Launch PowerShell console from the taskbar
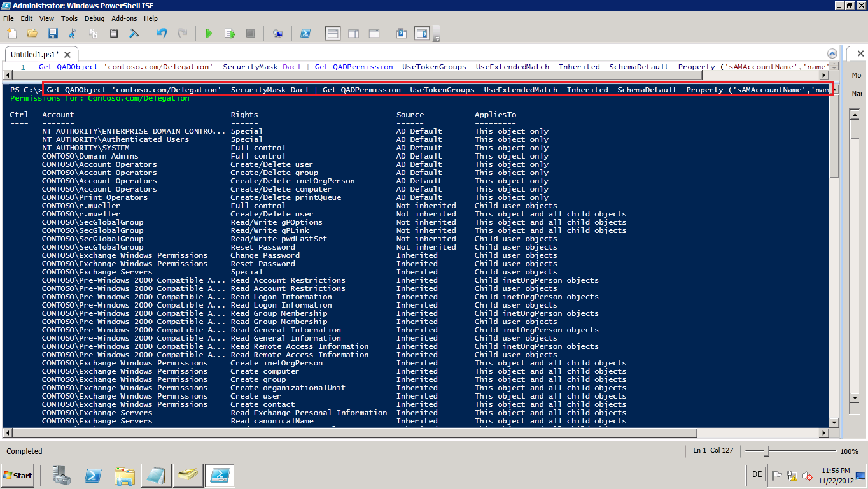868x489 pixels. click(x=93, y=475)
